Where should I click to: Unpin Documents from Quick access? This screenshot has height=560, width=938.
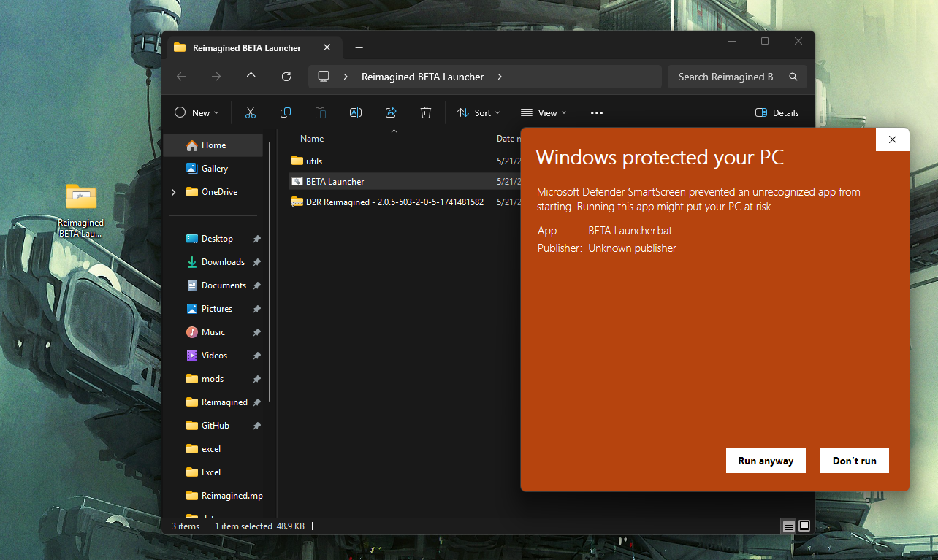pyautogui.click(x=256, y=285)
